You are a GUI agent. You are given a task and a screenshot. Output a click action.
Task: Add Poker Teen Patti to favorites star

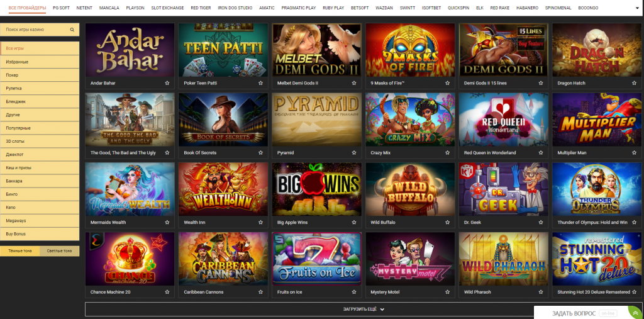click(260, 83)
